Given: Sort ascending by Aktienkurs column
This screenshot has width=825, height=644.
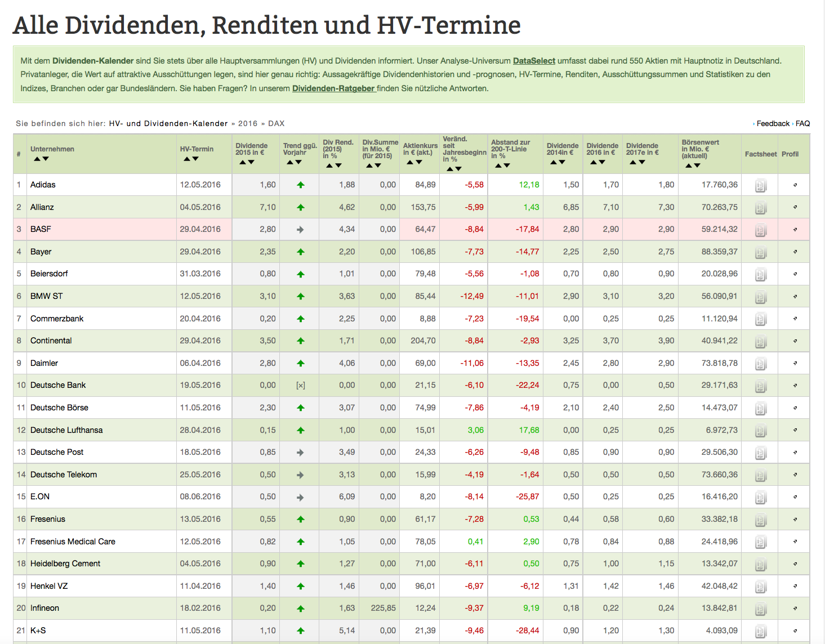Looking at the screenshot, I should click(x=410, y=162).
